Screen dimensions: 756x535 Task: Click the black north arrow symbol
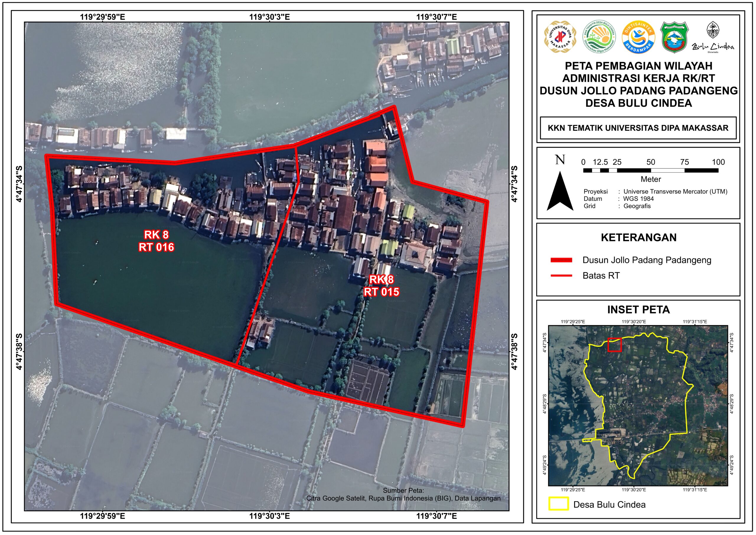[x=560, y=191]
